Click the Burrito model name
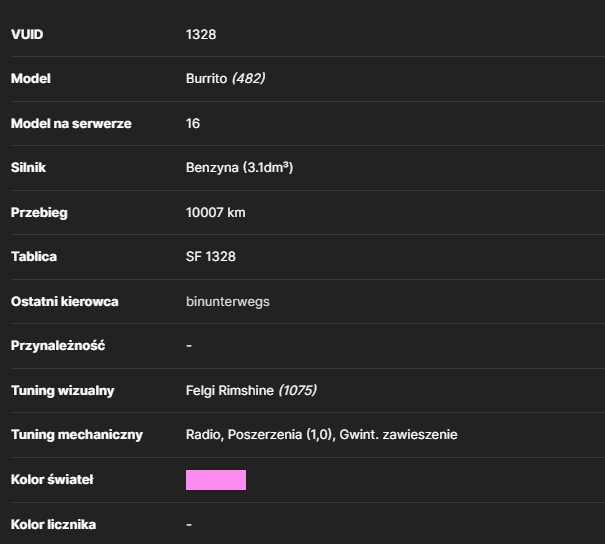The height and width of the screenshot is (544, 605). click(206, 78)
